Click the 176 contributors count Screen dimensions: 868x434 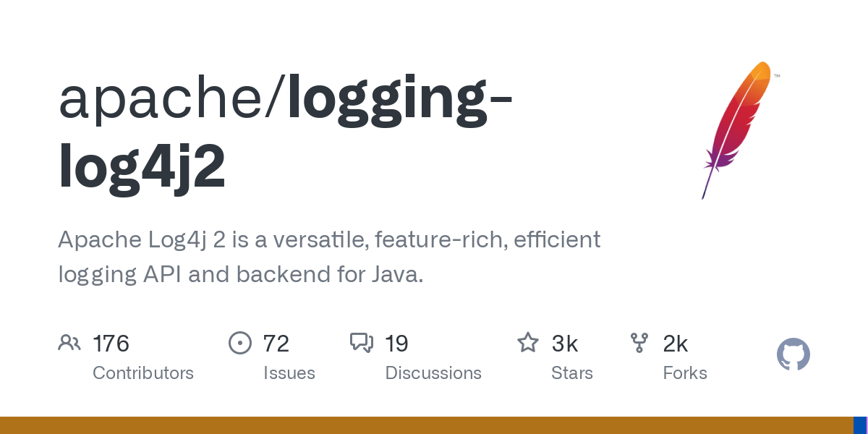(x=111, y=344)
